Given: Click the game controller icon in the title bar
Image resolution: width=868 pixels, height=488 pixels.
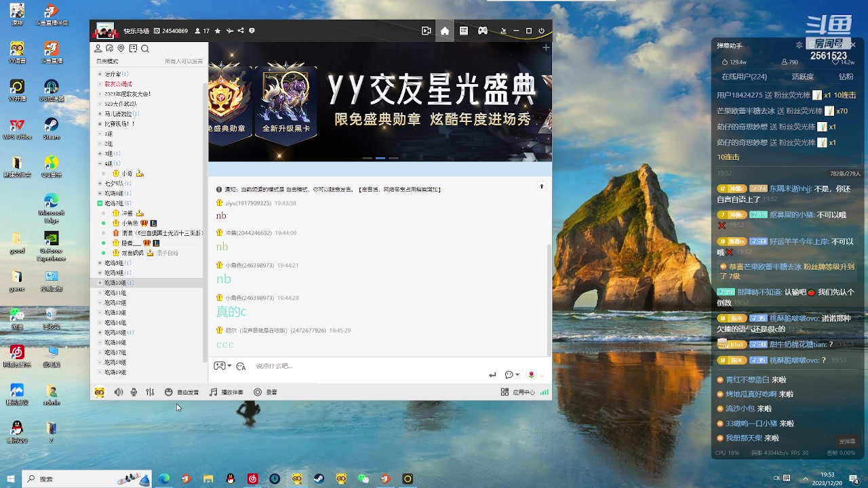Looking at the screenshot, I should pos(482,30).
